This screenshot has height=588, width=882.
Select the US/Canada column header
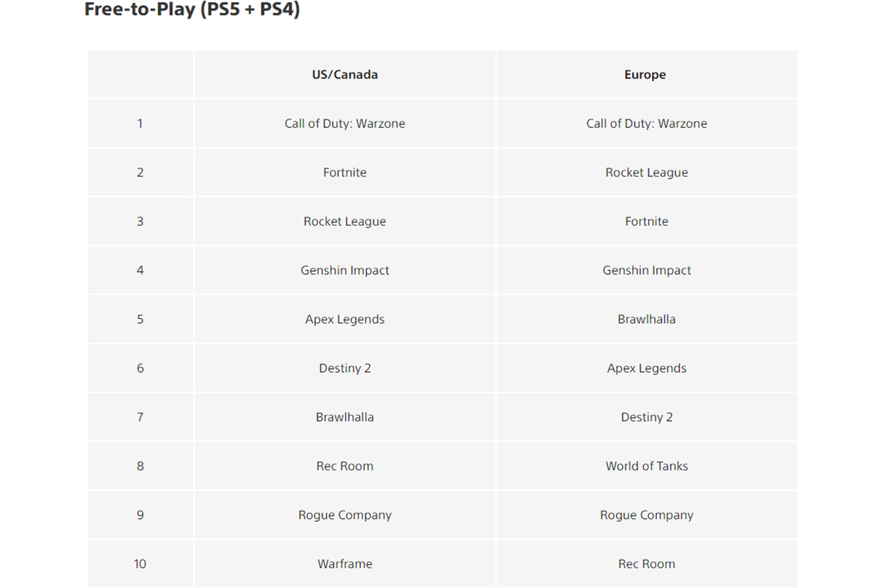pos(345,74)
